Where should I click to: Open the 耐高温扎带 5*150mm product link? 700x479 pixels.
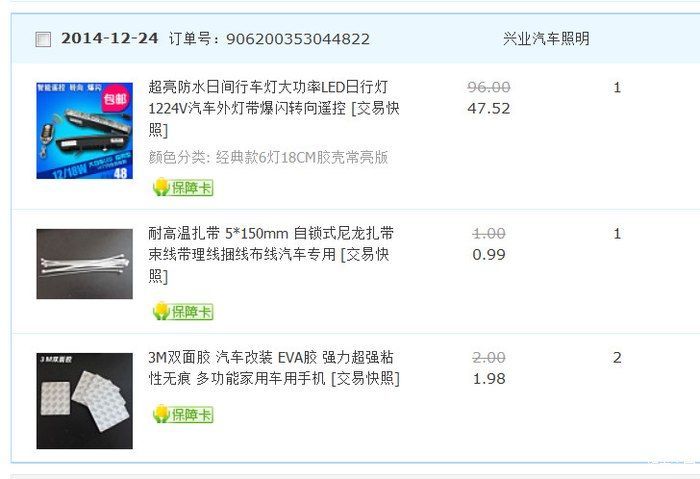pos(271,255)
